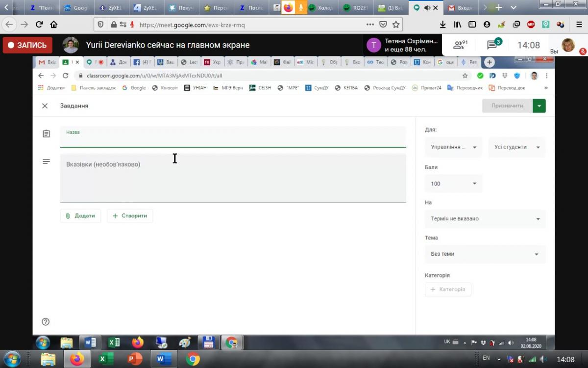The width and height of the screenshot is (588, 368).
Task: Toggle microphone permission icon in address bar
Action: (x=132, y=25)
